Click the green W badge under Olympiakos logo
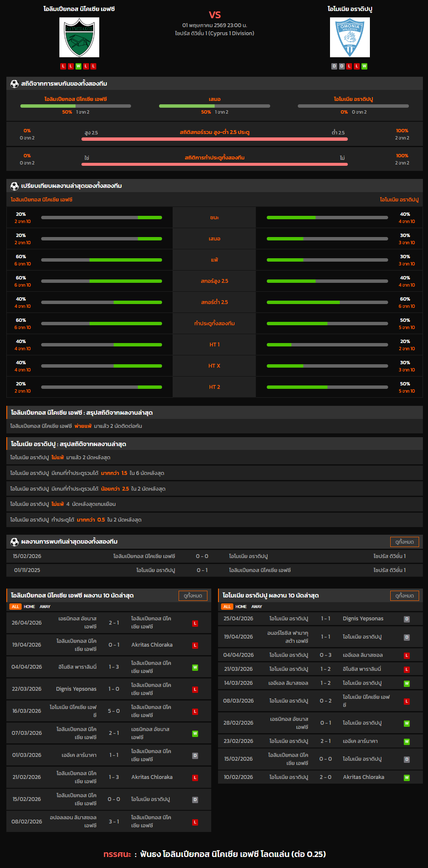 click(78, 66)
